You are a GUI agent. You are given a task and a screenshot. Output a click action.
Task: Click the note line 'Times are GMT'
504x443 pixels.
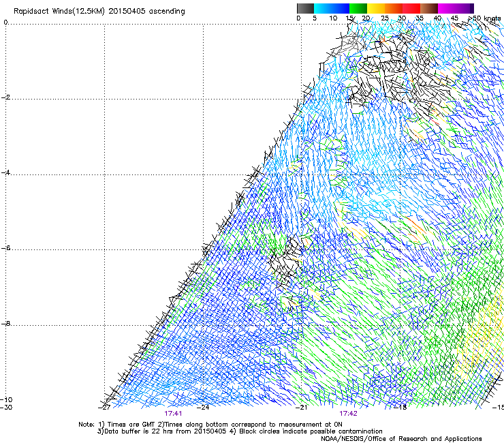coord(131,425)
